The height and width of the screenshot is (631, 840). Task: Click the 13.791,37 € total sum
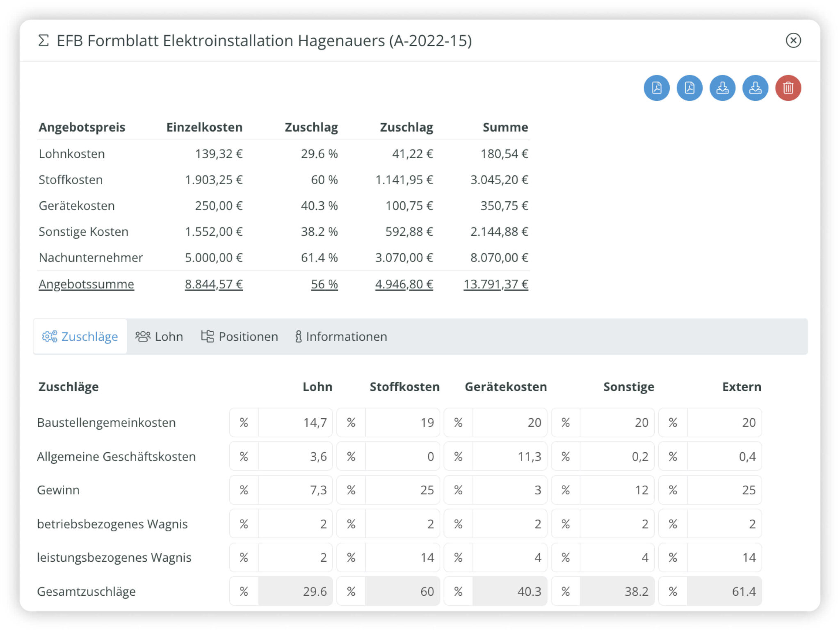point(495,284)
